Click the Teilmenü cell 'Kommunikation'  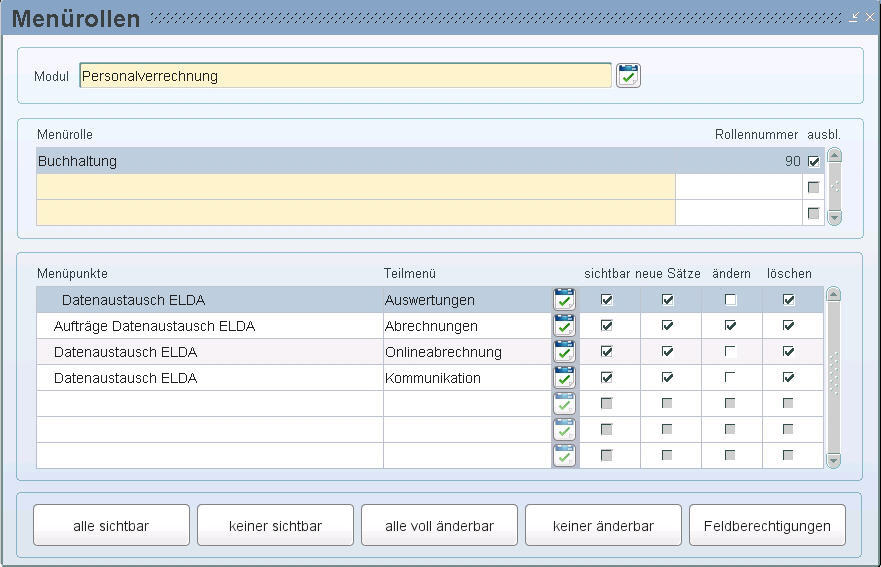pyautogui.click(x=467, y=378)
